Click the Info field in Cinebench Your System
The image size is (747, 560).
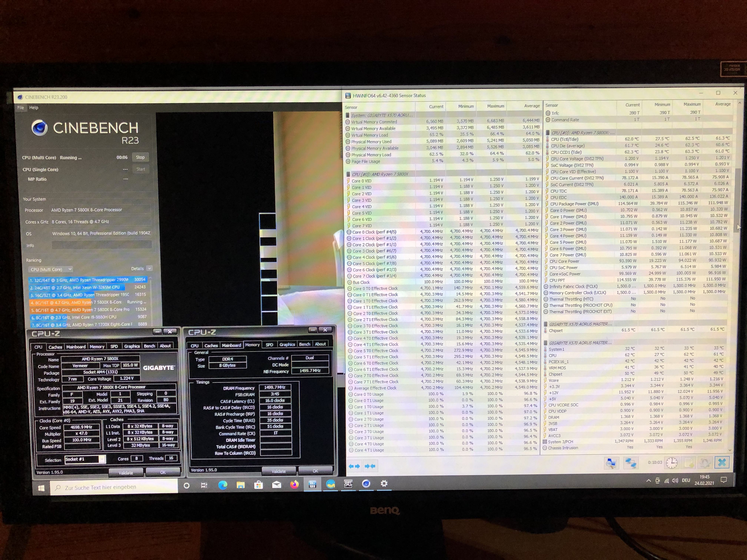101,245
